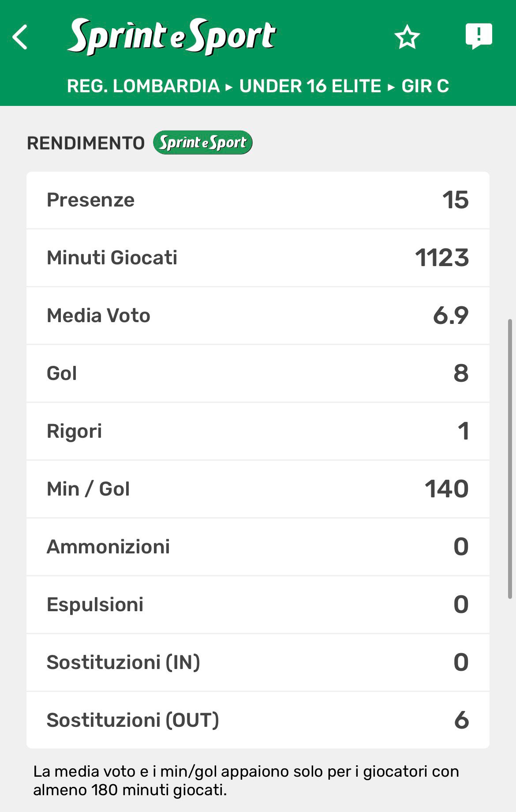Select the Media Voto row
516x812 pixels.
click(x=258, y=316)
